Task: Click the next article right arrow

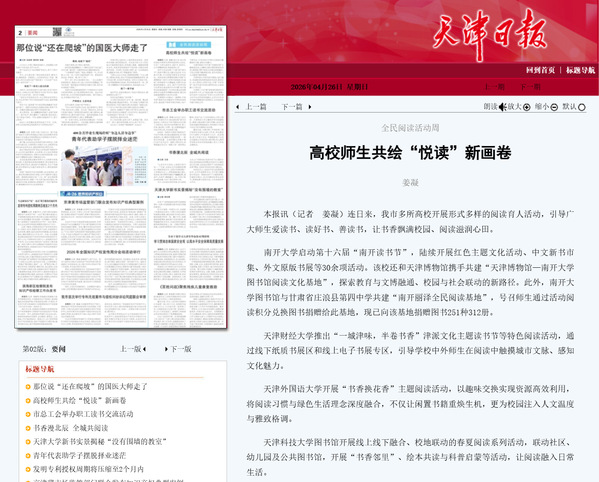Action: 310,107
